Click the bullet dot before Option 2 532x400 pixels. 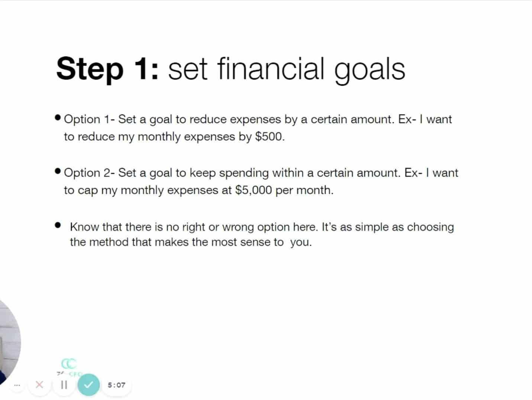(x=57, y=171)
